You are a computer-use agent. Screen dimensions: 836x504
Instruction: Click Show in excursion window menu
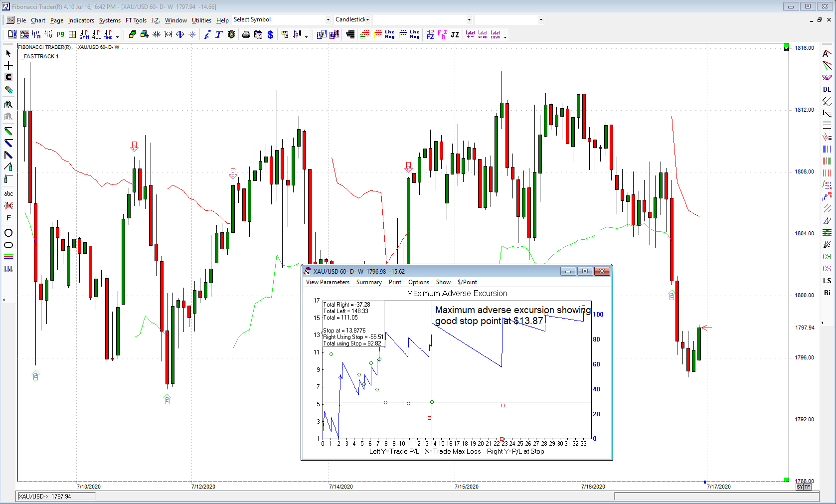click(x=443, y=282)
